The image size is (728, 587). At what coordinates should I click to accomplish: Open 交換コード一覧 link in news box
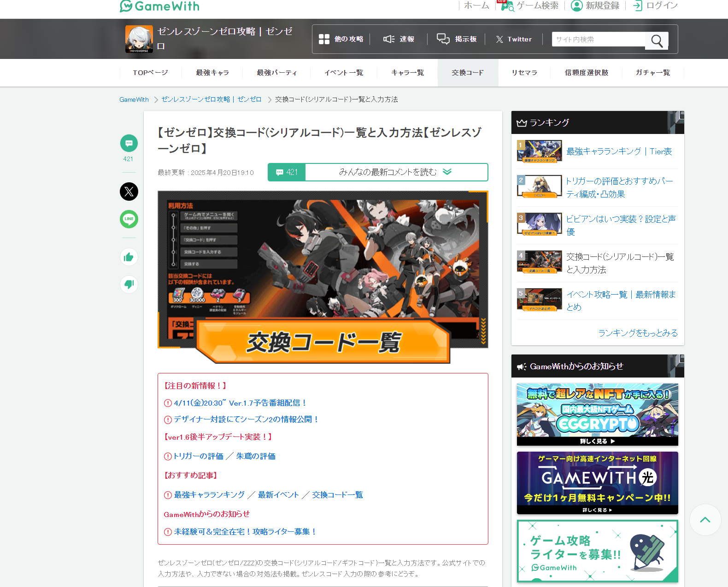coord(337,495)
